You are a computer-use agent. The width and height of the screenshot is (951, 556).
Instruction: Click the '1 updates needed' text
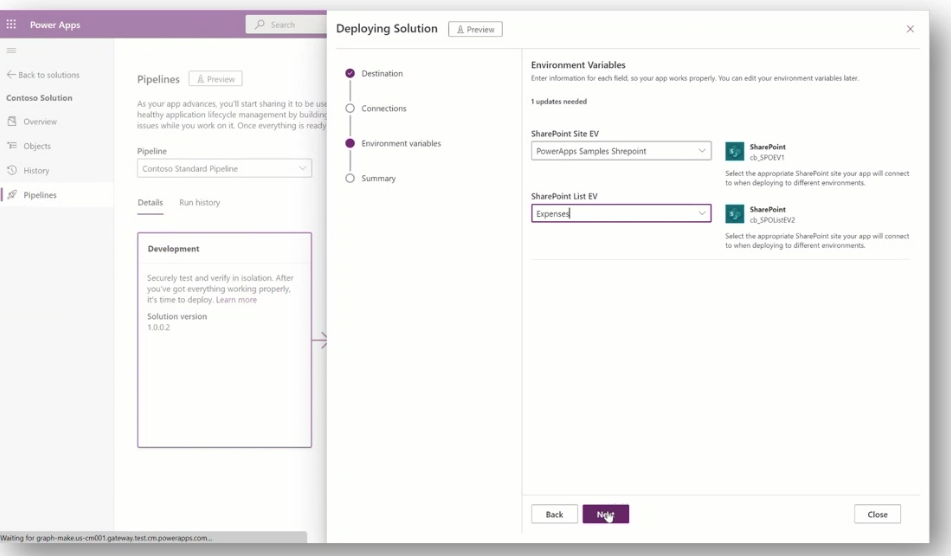[559, 102]
